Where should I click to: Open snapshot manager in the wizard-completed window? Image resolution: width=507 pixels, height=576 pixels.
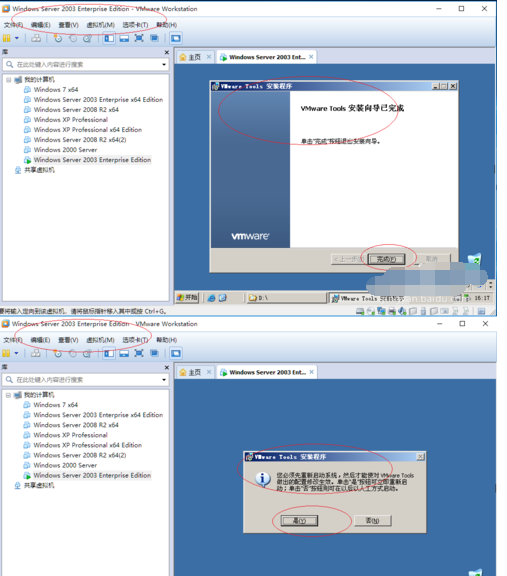pyautogui.click(x=87, y=38)
